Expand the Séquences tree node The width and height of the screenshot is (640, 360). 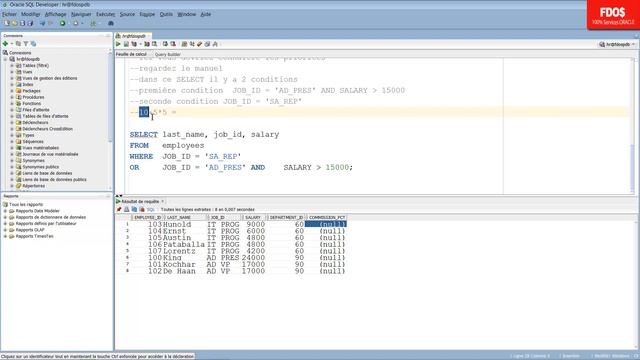click(x=12, y=141)
